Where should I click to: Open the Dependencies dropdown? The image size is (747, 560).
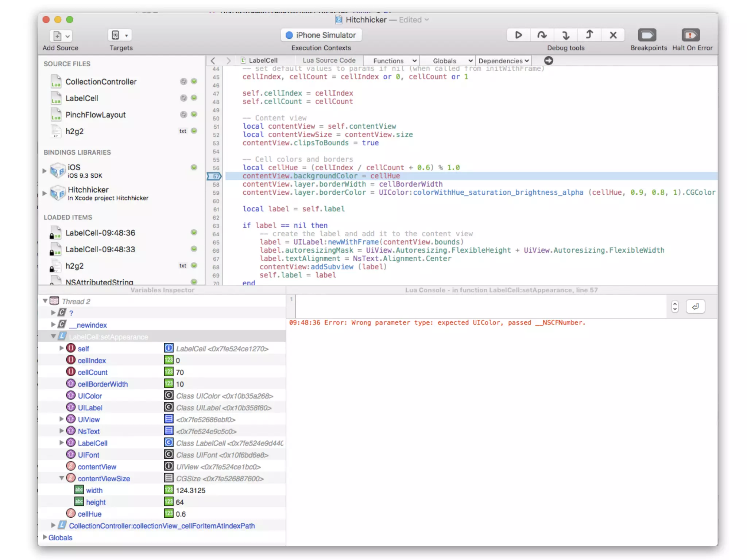click(503, 61)
